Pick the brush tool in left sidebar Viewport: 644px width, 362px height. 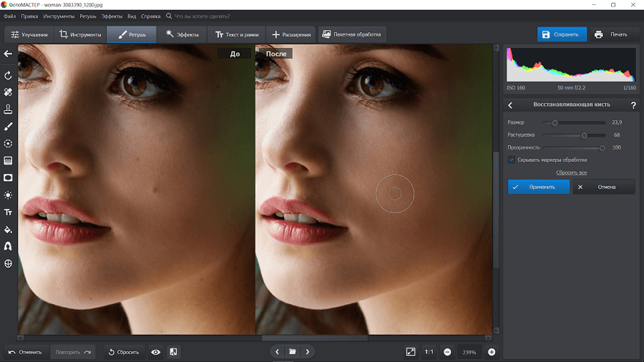coord(8,127)
